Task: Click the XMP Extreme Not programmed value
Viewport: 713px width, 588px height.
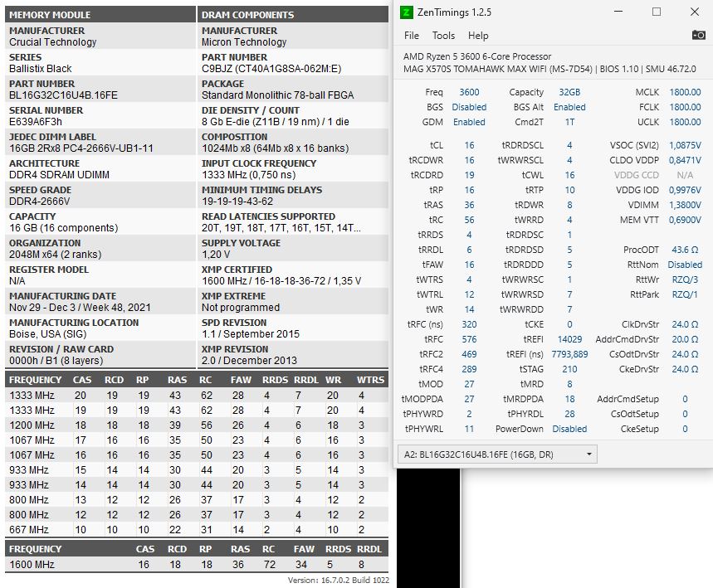Action: (241, 308)
